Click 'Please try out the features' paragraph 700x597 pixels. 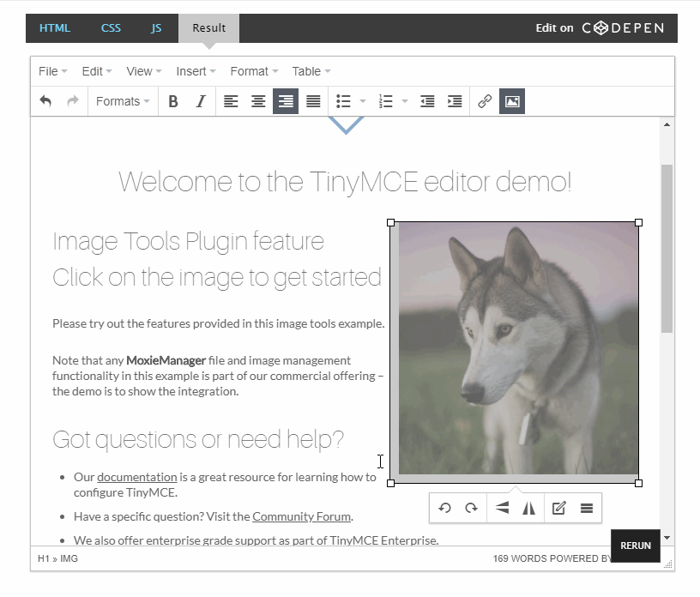pyautogui.click(x=218, y=323)
